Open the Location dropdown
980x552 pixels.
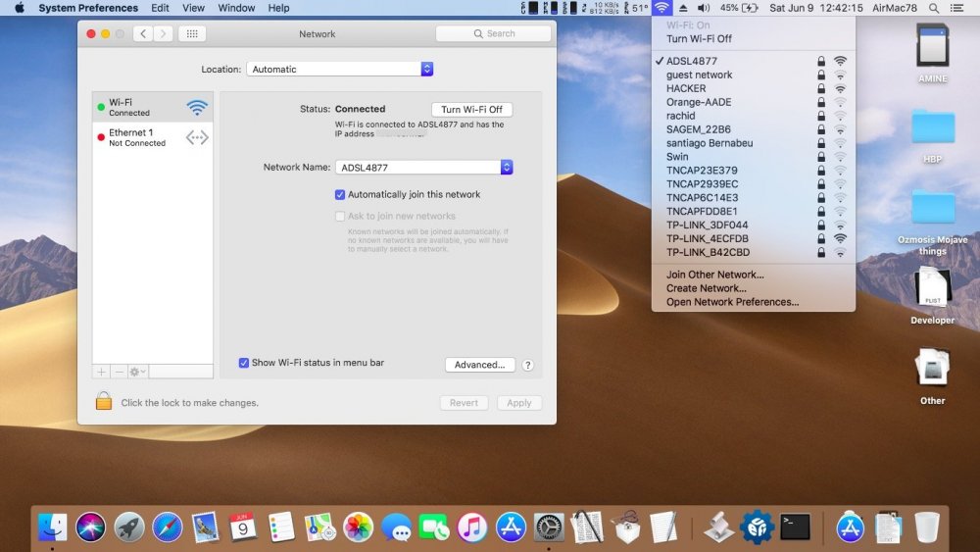pos(340,69)
